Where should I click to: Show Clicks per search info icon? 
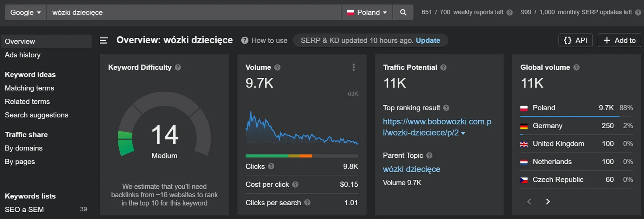click(308, 202)
